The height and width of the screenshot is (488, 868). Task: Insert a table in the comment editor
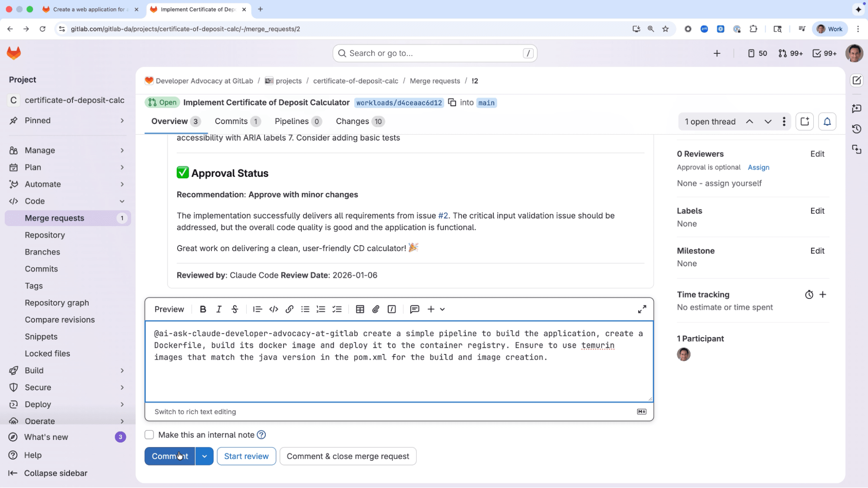[x=360, y=309]
